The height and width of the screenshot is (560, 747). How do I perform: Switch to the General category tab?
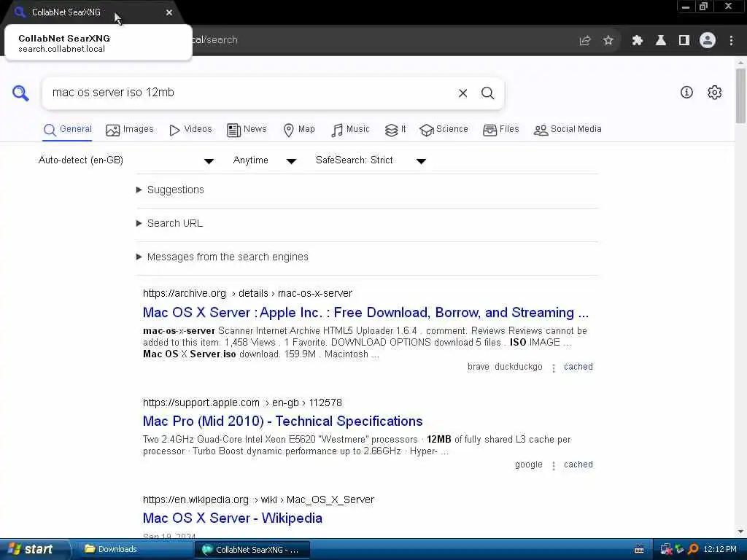67,130
